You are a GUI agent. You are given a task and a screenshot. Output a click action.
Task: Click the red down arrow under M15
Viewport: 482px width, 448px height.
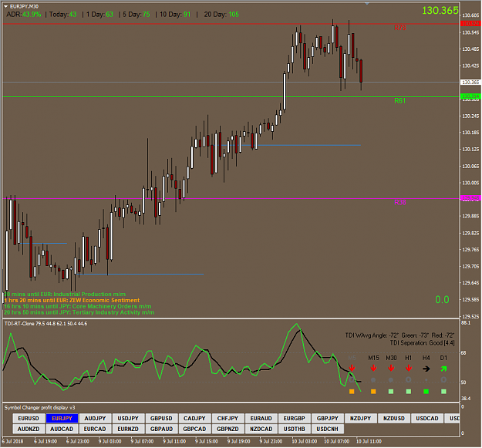(373, 368)
